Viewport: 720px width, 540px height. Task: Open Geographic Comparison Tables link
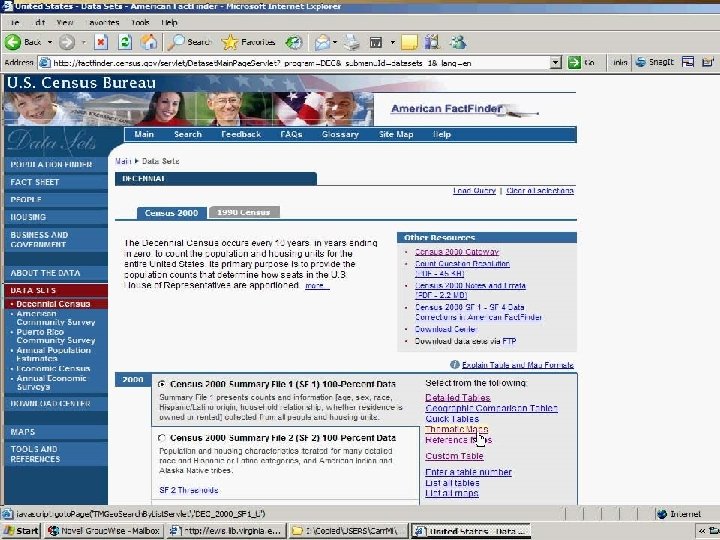click(491, 408)
